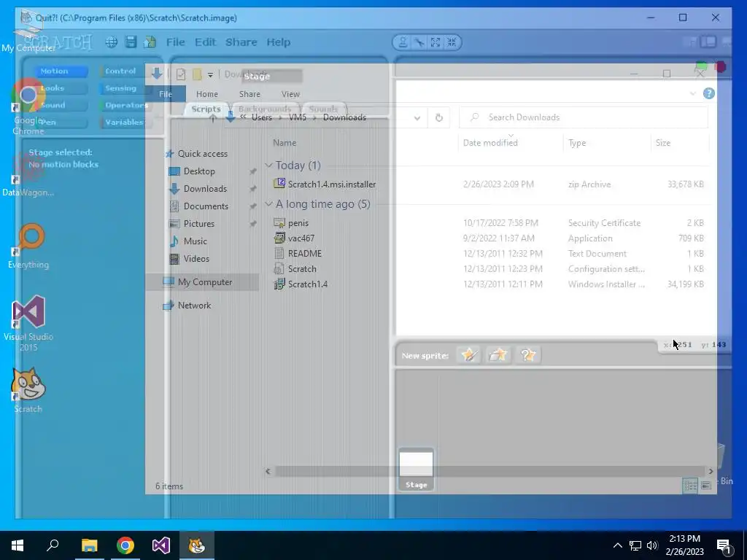The height and width of the screenshot is (560, 747).
Task: Open the blue Explorer File tab
Action: click(x=166, y=94)
